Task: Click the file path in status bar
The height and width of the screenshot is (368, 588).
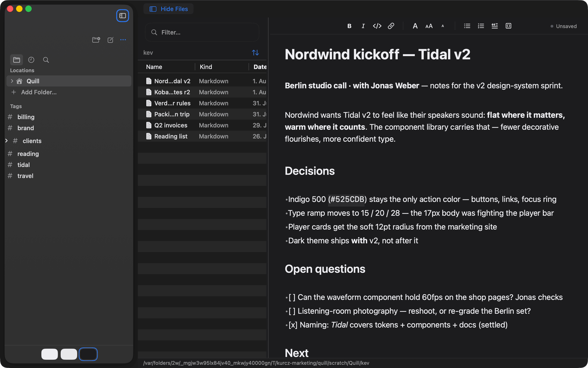Action: pos(256,363)
